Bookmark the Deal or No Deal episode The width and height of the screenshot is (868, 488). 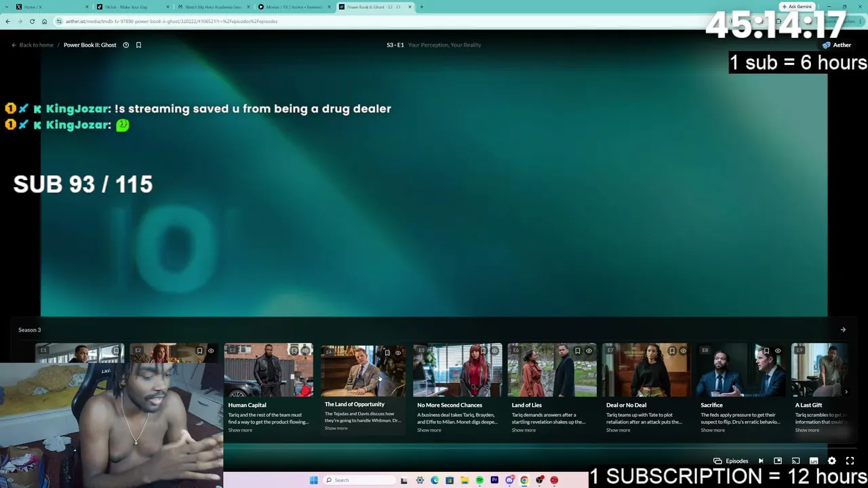click(671, 350)
